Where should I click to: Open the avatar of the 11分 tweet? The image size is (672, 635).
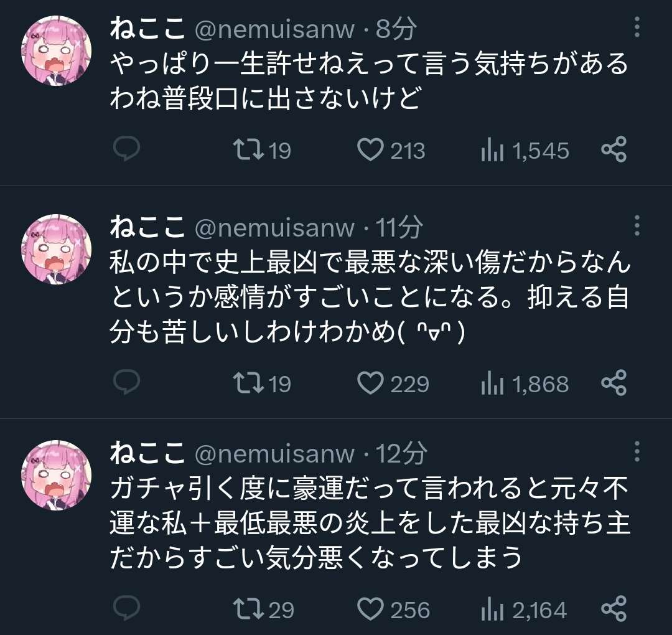click(x=56, y=249)
